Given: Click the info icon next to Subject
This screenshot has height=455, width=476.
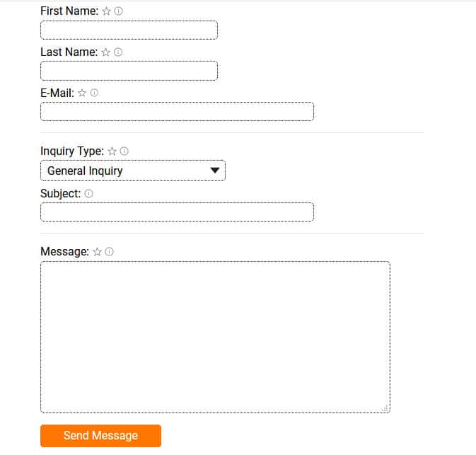Looking at the screenshot, I should pos(89,193).
